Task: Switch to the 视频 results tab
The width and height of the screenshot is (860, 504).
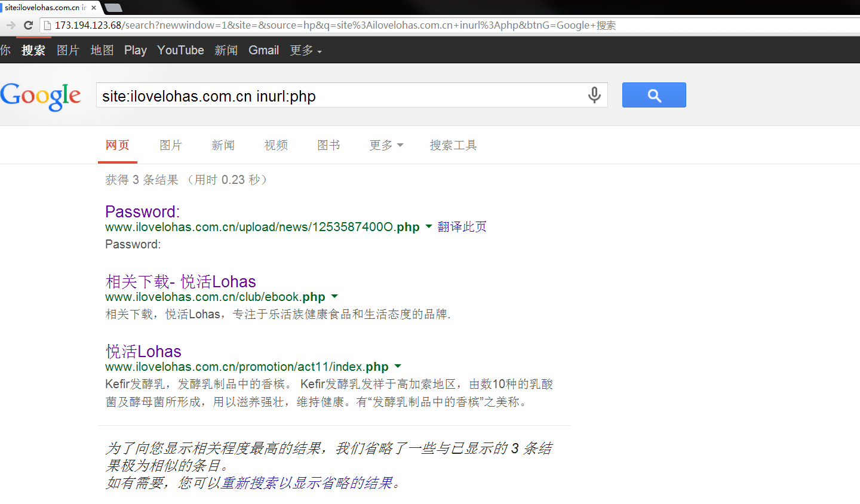Action: [277, 145]
